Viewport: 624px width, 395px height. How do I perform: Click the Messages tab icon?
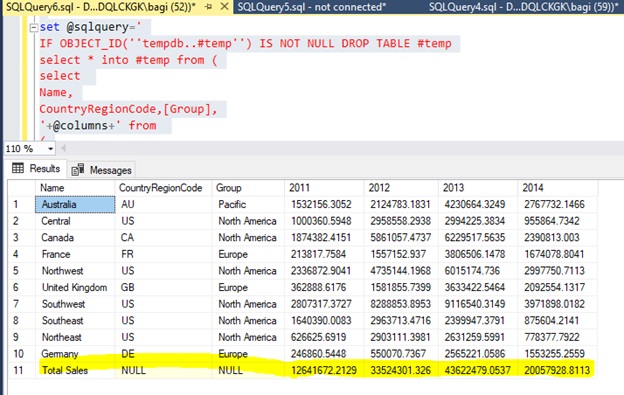coord(78,170)
